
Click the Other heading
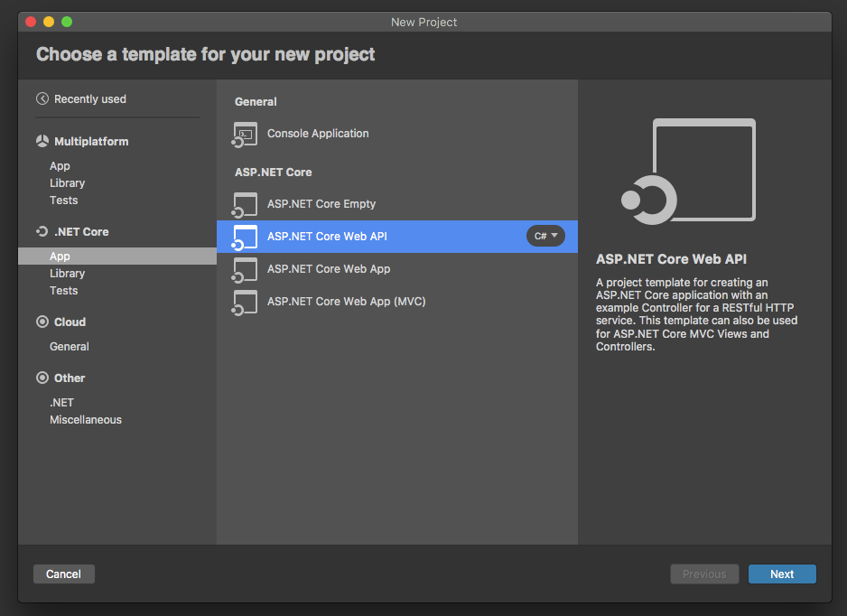[70, 378]
